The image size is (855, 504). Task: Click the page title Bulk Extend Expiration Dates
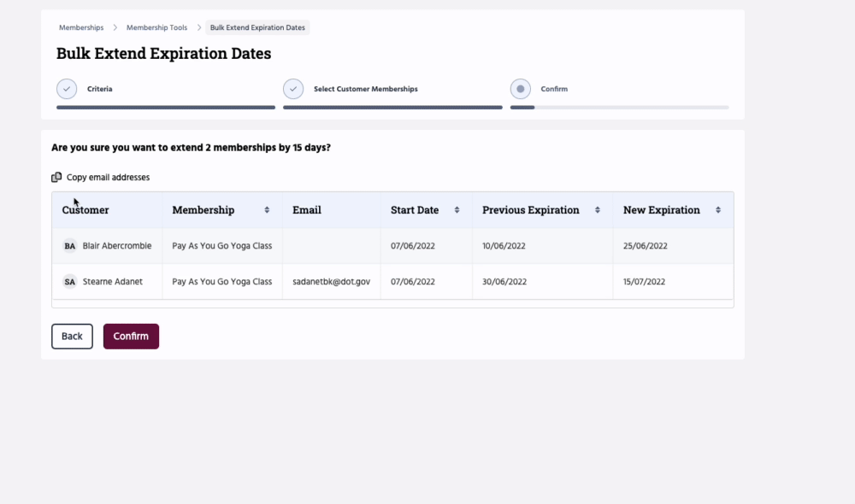click(x=163, y=54)
